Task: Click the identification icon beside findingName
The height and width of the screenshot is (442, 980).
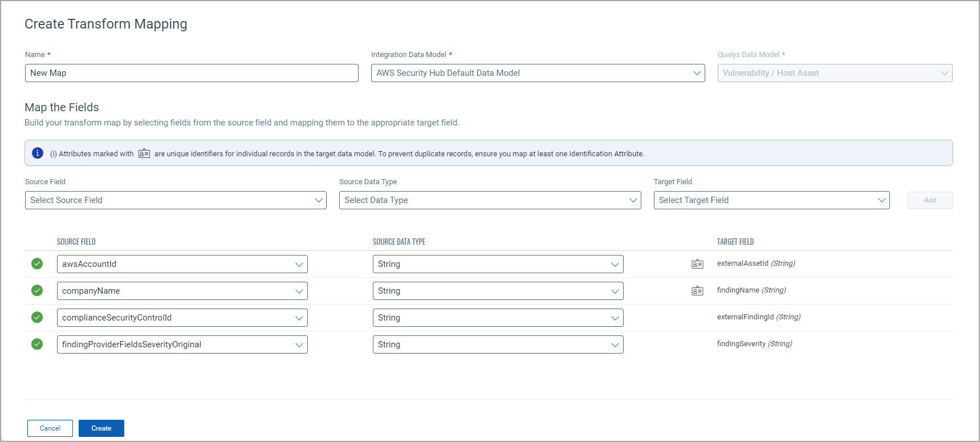Action: click(697, 291)
